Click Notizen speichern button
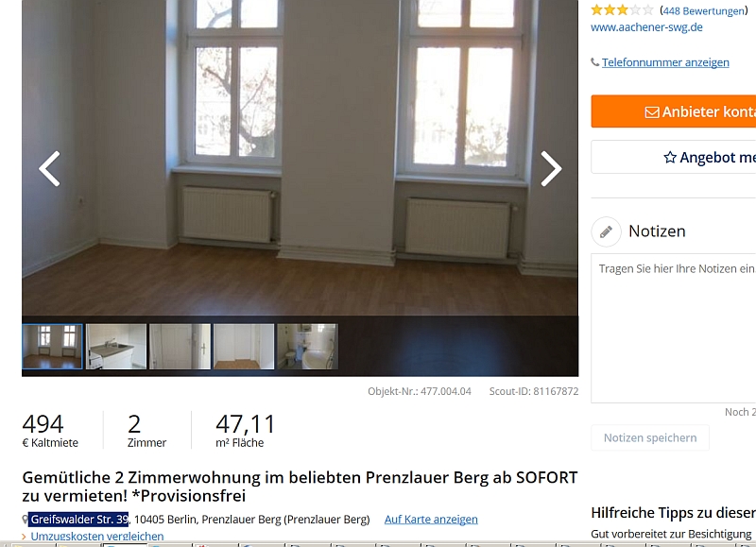Screen dimensions: 756x547 click(650, 437)
